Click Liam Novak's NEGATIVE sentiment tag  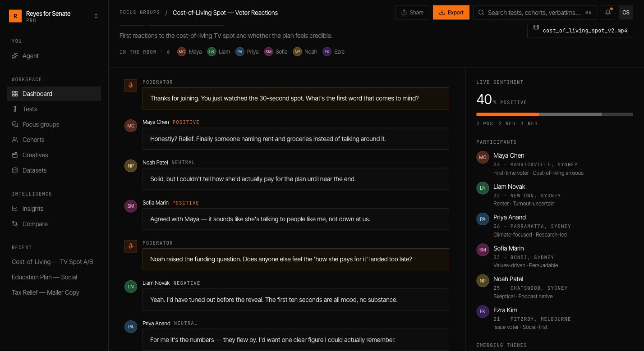pyautogui.click(x=187, y=283)
